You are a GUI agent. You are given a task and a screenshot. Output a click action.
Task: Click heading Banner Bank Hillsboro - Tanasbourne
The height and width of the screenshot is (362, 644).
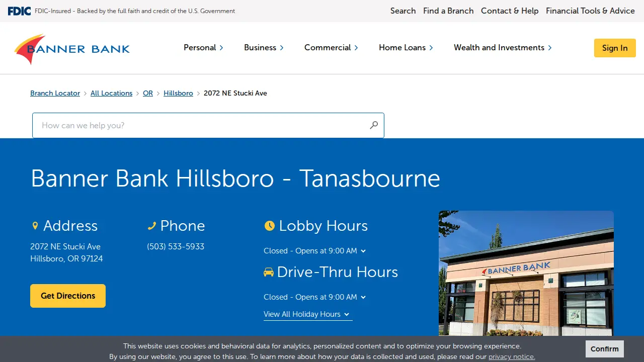coord(235,178)
